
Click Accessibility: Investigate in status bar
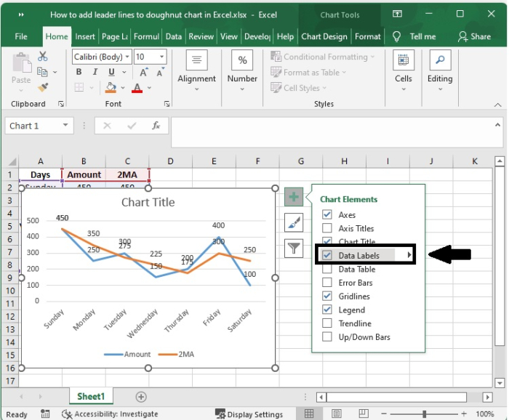pos(110,414)
